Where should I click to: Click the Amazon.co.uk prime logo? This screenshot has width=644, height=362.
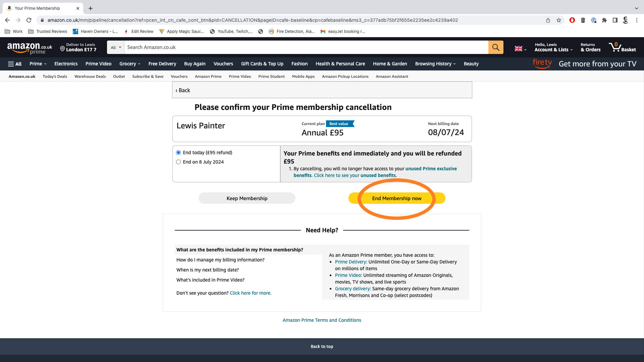30,48
